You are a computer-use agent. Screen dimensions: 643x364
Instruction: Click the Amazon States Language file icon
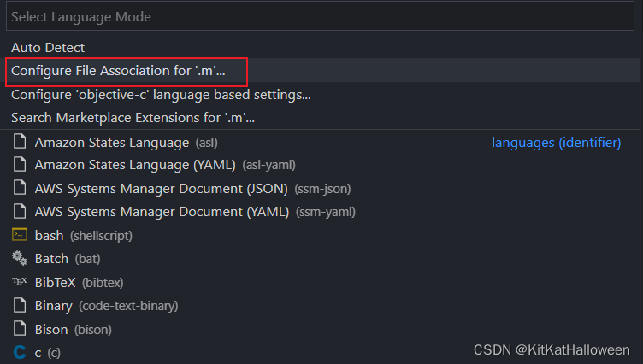20,141
